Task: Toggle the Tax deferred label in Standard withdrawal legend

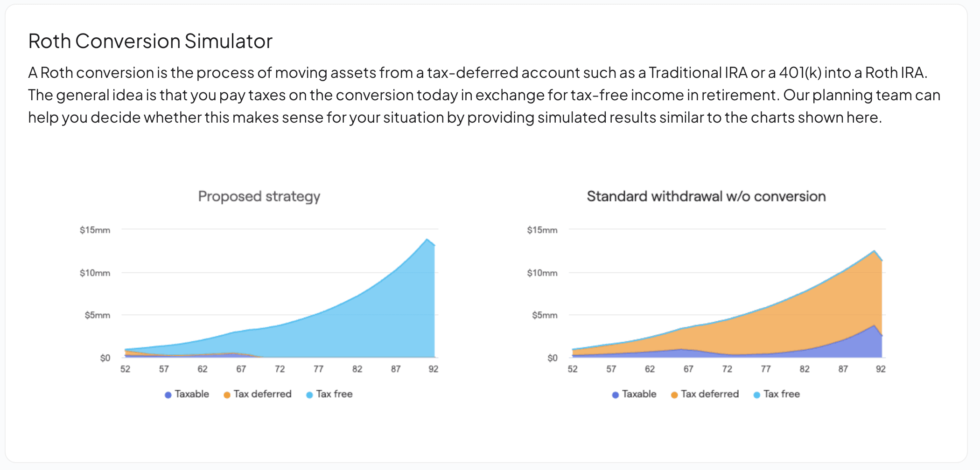Action: click(710, 394)
